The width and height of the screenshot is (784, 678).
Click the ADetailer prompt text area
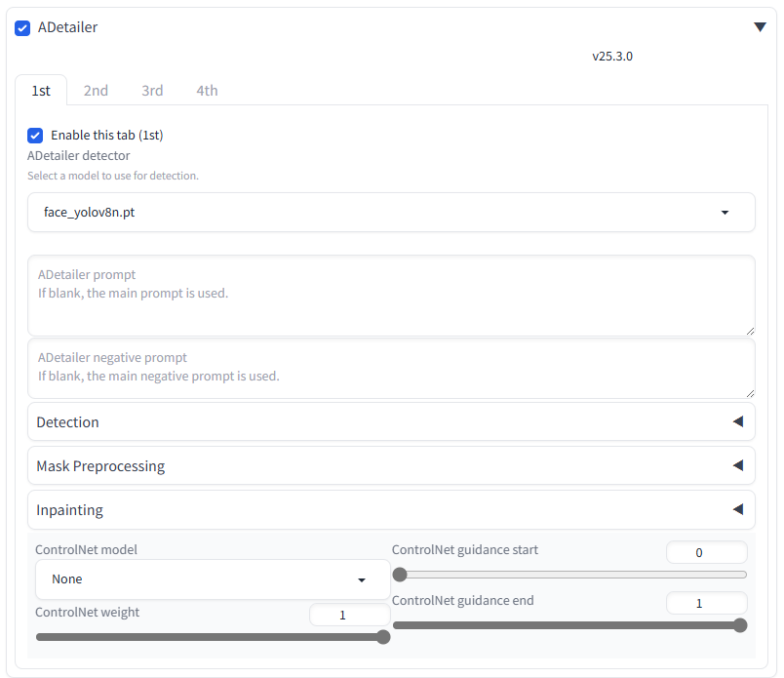click(x=391, y=296)
